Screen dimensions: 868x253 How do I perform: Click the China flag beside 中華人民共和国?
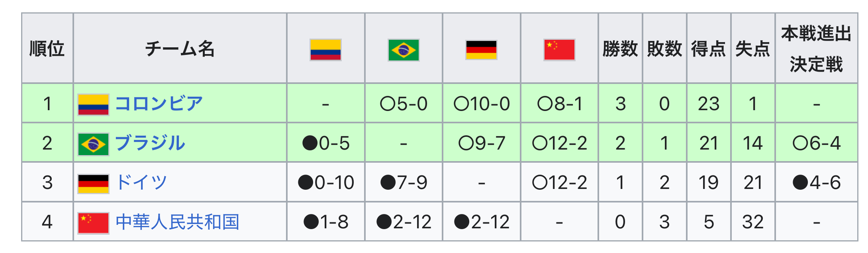(x=93, y=222)
